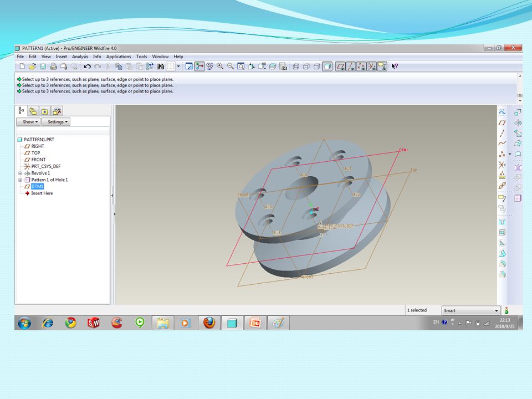The image size is (532, 399).
Task: Switch to Firefox in the taskbar
Action: click(209, 323)
